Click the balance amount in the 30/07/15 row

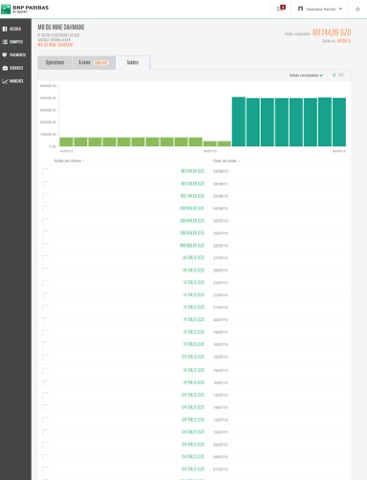point(192,221)
